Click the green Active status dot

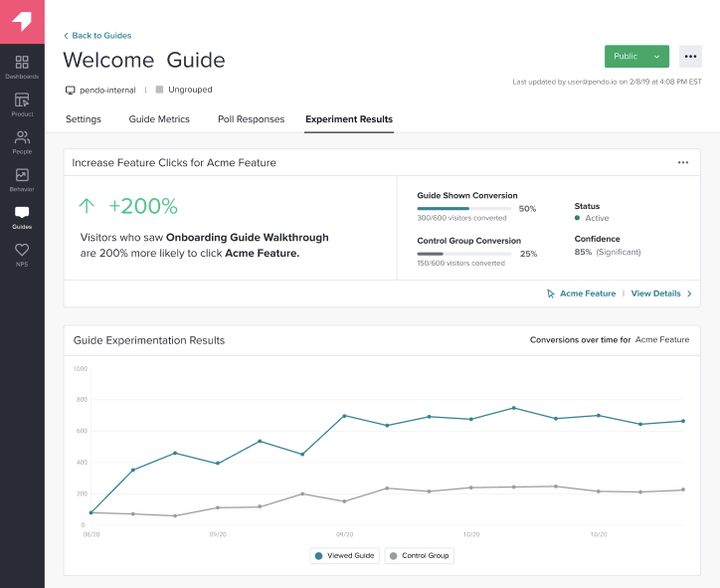(577, 218)
